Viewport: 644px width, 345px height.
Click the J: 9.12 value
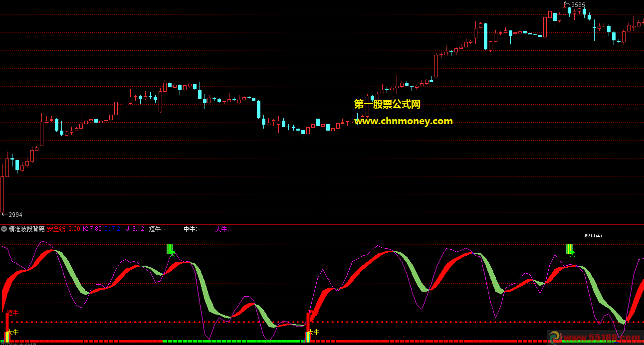(x=135, y=229)
